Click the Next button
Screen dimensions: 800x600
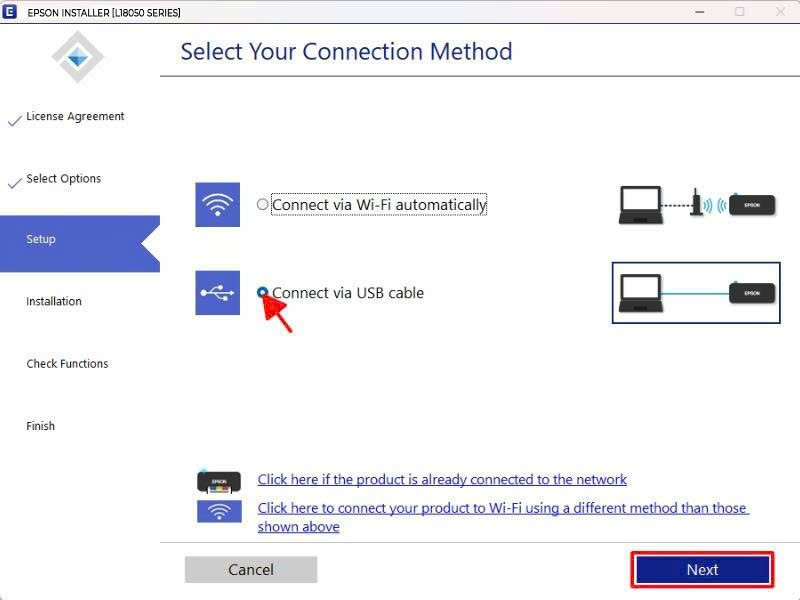[x=702, y=569]
